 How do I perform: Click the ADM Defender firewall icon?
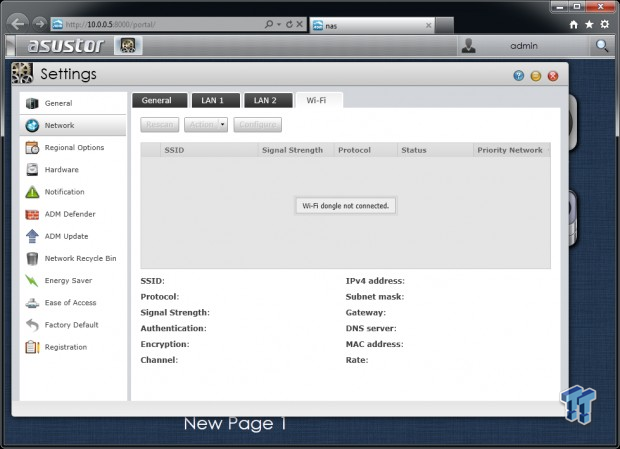coord(32,214)
